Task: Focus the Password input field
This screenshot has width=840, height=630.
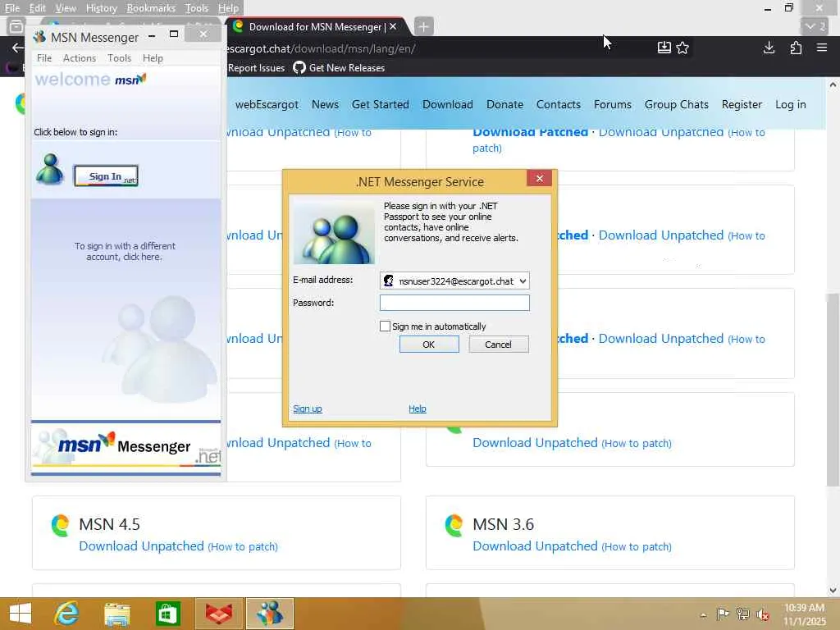Action: (454, 303)
